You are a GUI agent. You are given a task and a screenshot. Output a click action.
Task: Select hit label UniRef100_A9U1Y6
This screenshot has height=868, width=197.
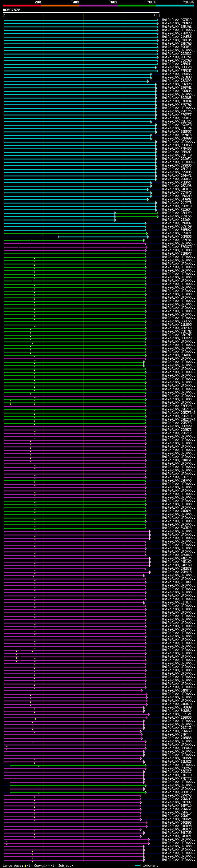tap(177, 111)
